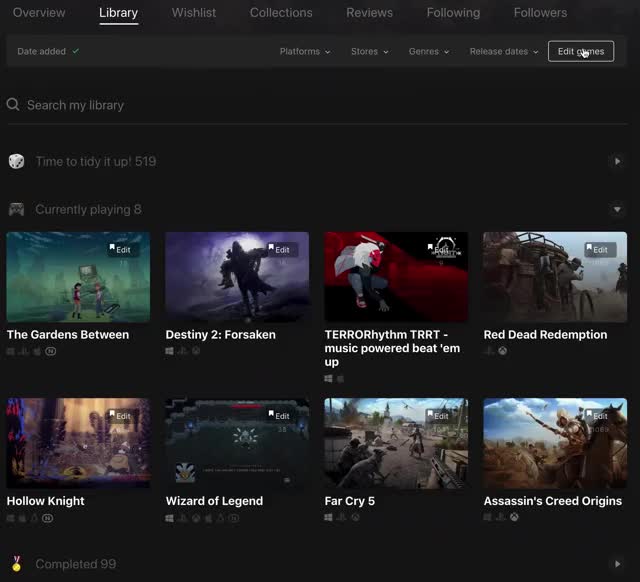Open the Release dates dropdown
This screenshot has height=582, width=640.
(504, 51)
